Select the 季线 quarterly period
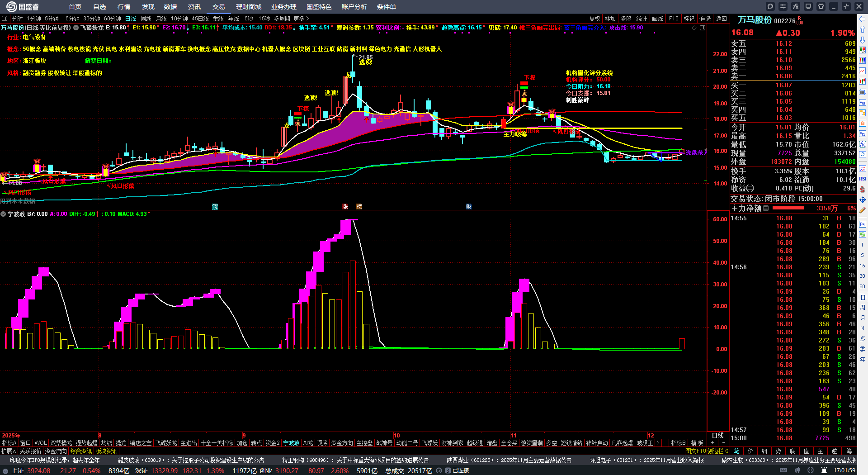The image size is (868, 475). (218, 19)
